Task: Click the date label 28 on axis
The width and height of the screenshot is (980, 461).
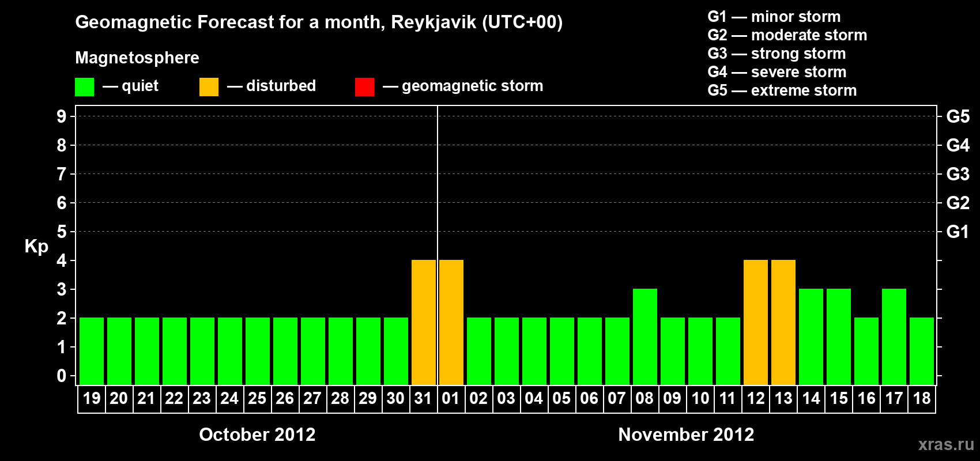Action: [340, 398]
